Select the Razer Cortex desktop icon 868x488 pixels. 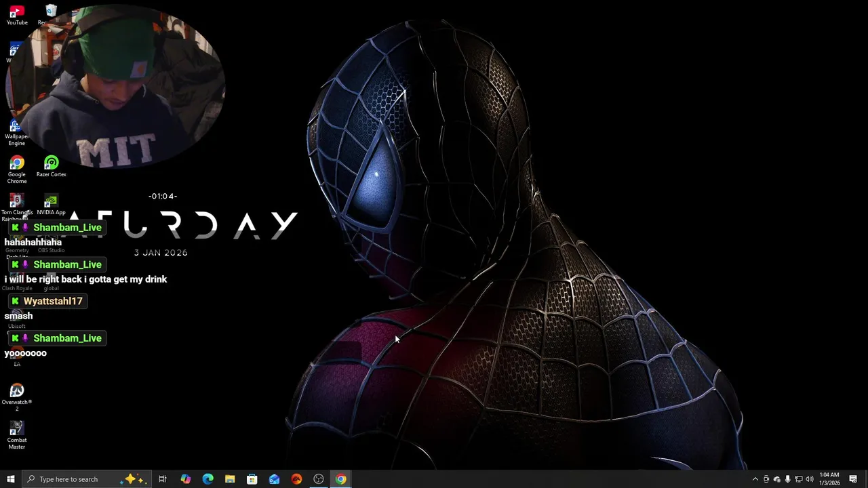pos(51,167)
